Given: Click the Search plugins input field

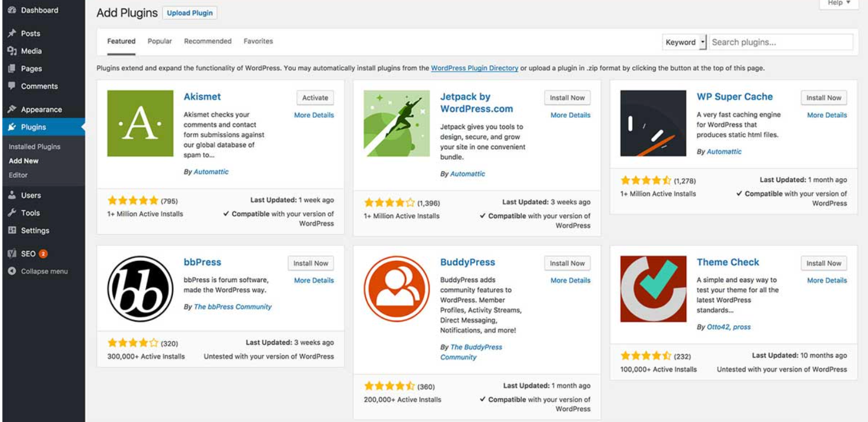Looking at the screenshot, I should (x=781, y=42).
